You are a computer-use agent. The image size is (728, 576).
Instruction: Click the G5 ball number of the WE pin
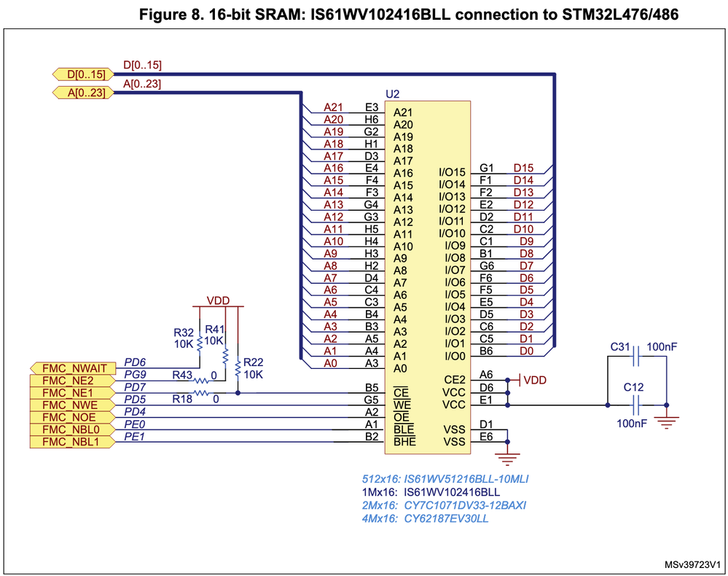click(371, 400)
